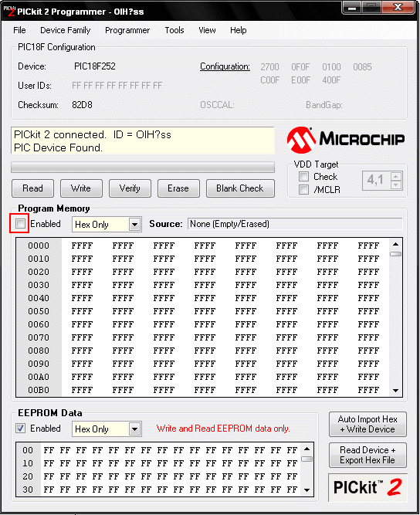Uncheck the EEPROM Data Enabled checkbox
This screenshot has width=420, height=515.
point(20,429)
